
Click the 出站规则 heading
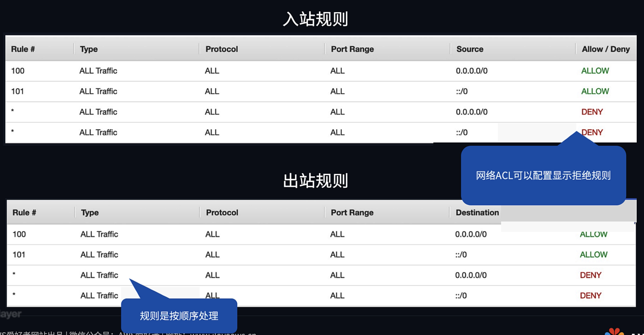click(x=316, y=181)
